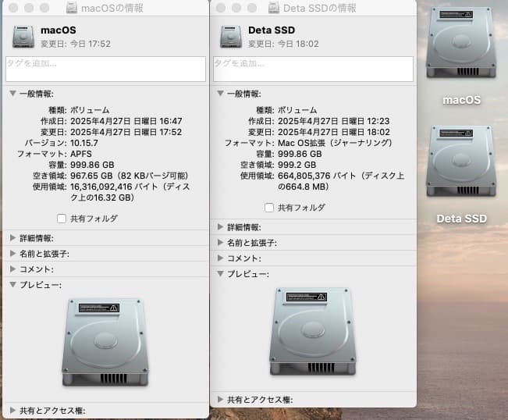
Task: Click Deta SSD label under desktop icon
Action: click(x=462, y=219)
